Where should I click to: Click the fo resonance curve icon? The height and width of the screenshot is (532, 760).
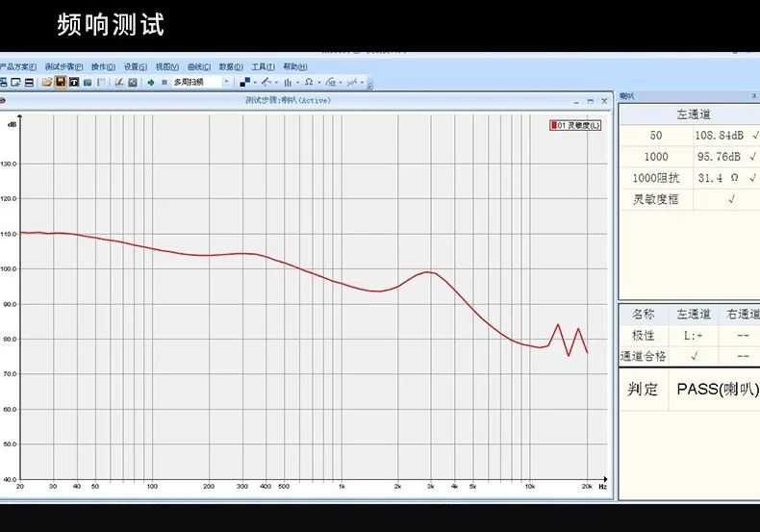331,83
